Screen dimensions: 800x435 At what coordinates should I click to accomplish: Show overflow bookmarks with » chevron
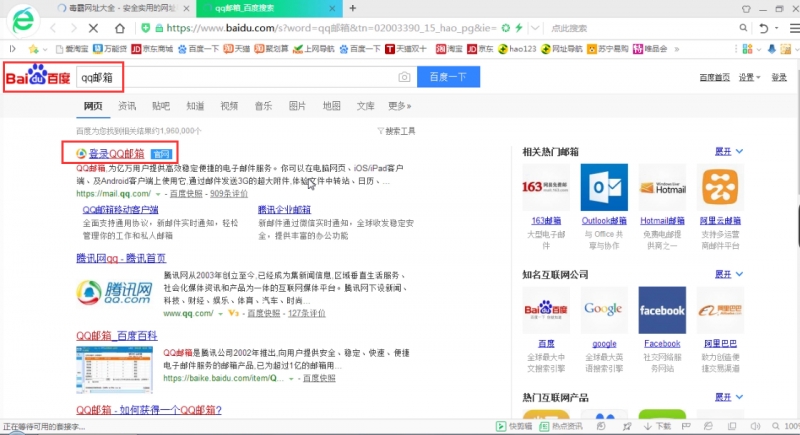pos(677,49)
